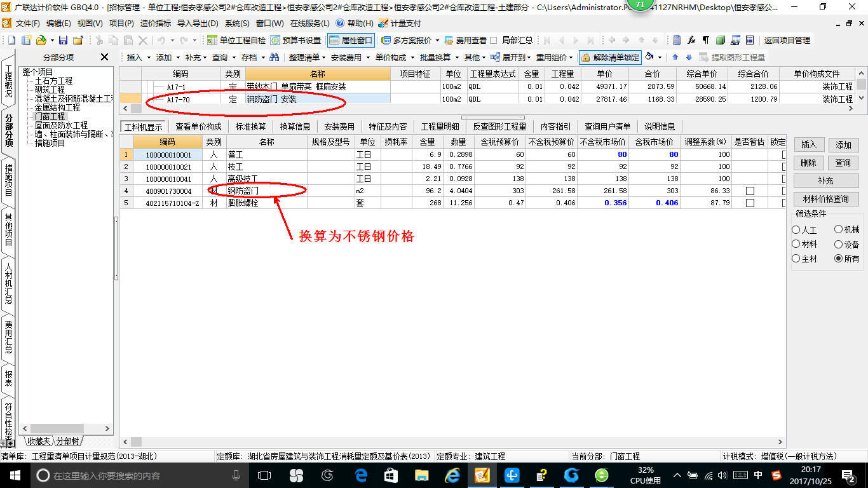Image resolution: width=868 pixels, height=488 pixels.
Task: Click the new-from-wizard document icon
Action: coord(26,40)
